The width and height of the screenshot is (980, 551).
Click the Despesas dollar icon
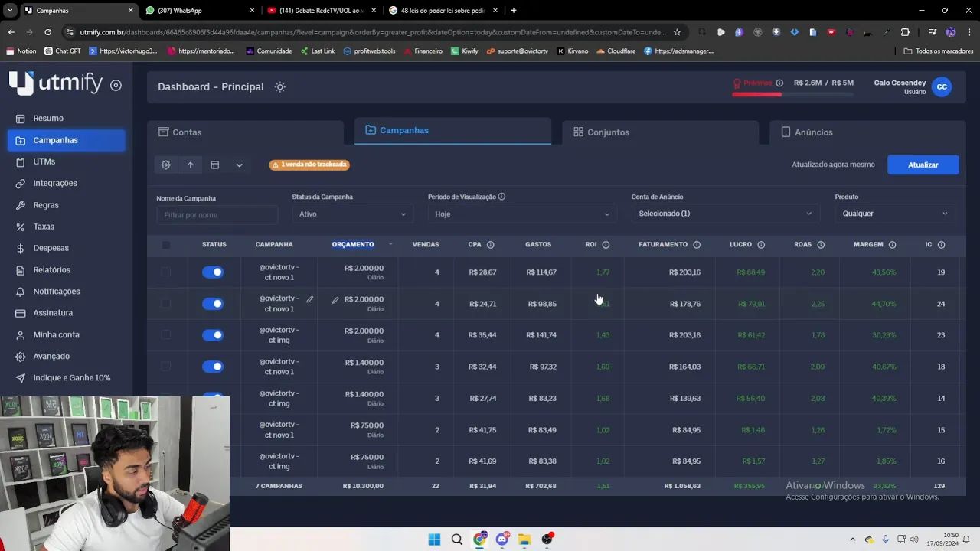point(20,248)
